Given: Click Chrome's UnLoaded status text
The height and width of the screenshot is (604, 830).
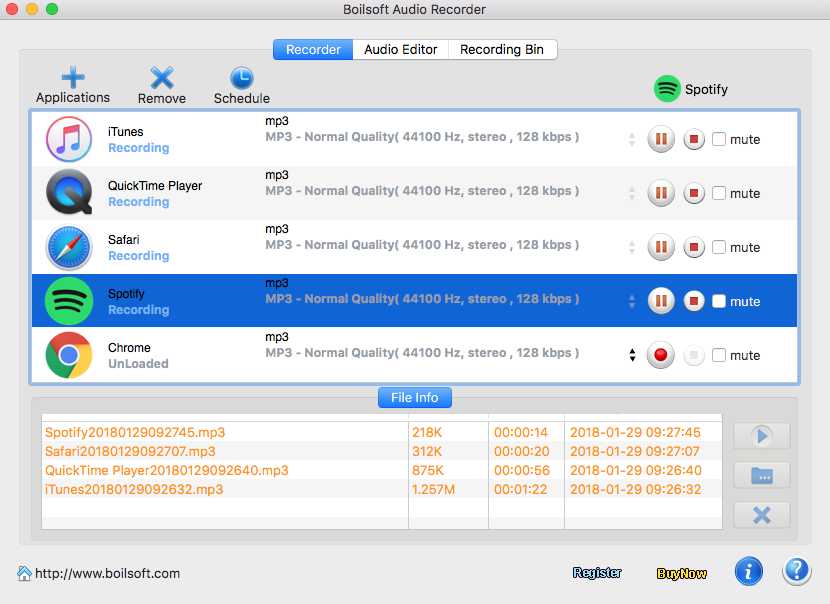Looking at the screenshot, I should point(138,364).
